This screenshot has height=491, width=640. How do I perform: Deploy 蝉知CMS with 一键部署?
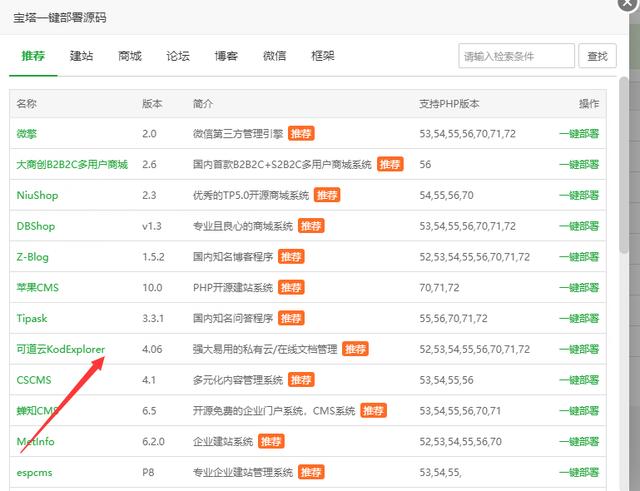click(x=579, y=411)
